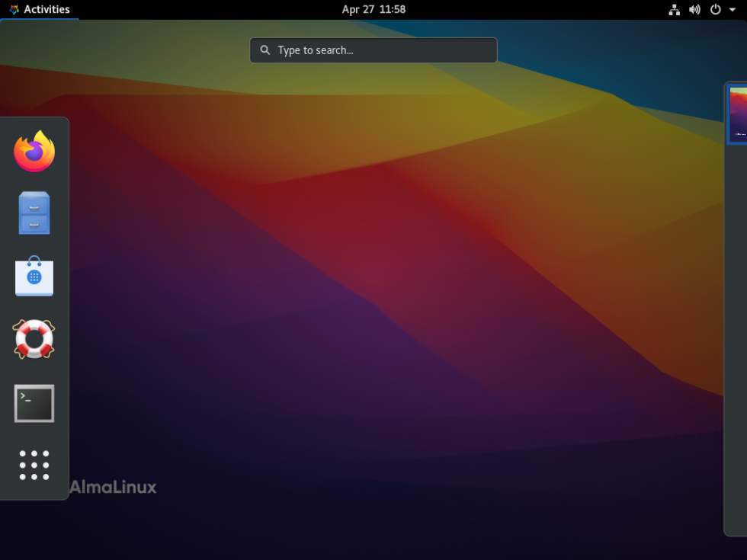
Task: Open the system status menu arrow
Action: pyautogui.click(x=733, y=10)
